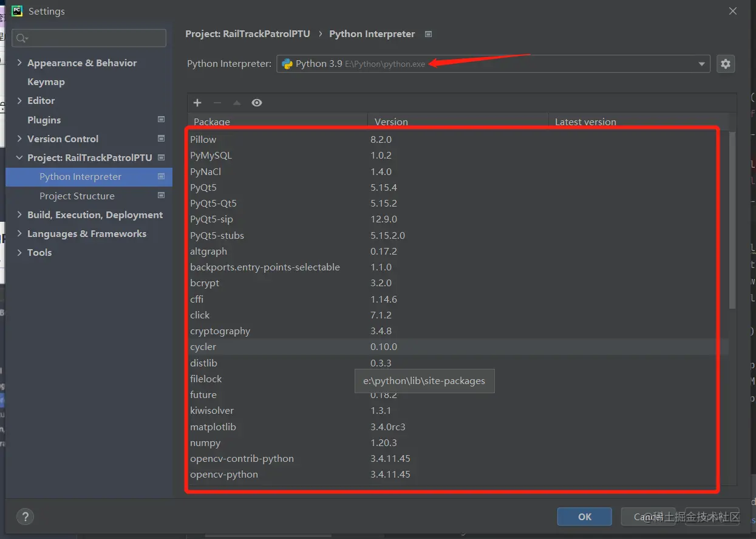
Task: Select the bcrypt package row
Action: (458, 283)
